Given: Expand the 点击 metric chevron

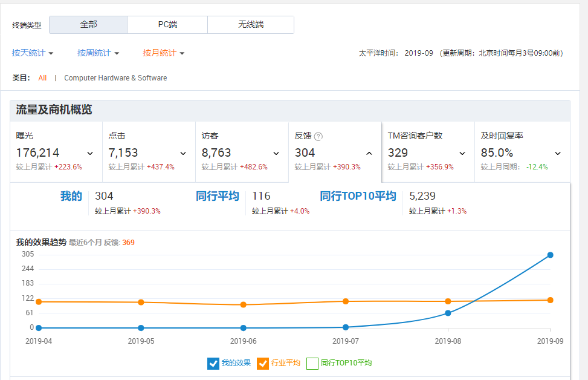Looking at the screenshot, I should 183,154.
